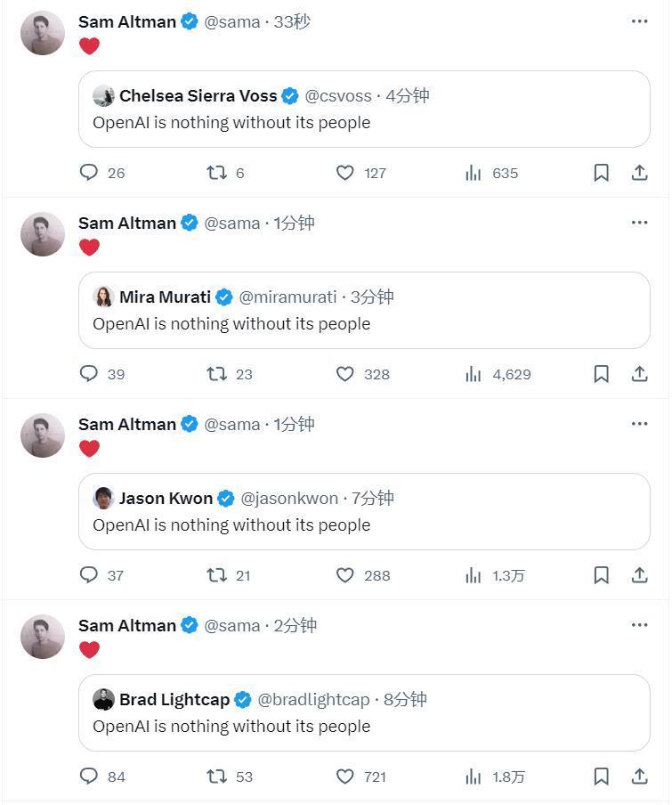
Task: Reply to the post with 84 comments
Action: tap(89, 777)
